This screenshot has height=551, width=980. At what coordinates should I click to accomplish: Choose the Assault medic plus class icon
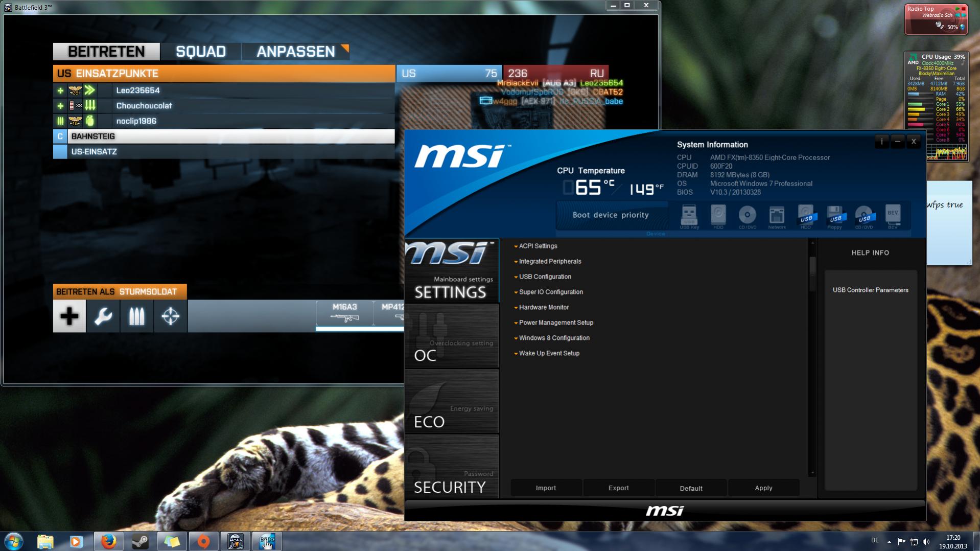point(69,316)
